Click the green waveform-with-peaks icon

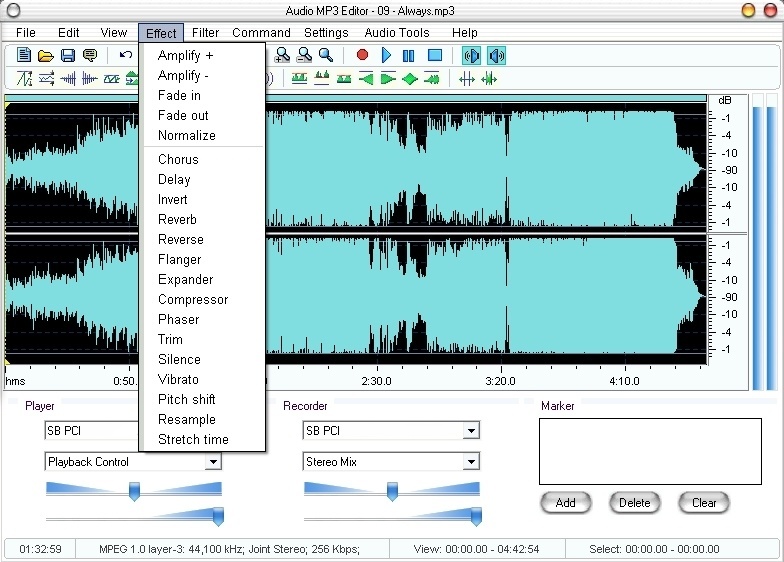322,78
